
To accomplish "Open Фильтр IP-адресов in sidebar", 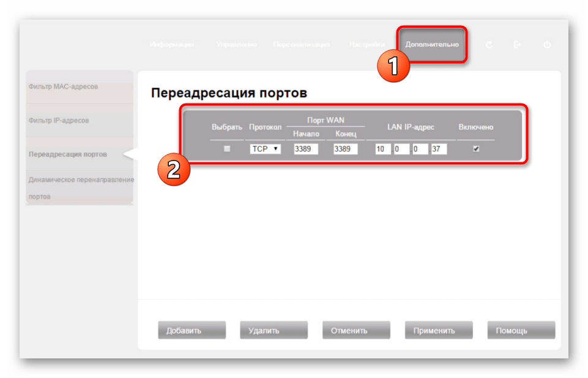I will coord(59,120).
